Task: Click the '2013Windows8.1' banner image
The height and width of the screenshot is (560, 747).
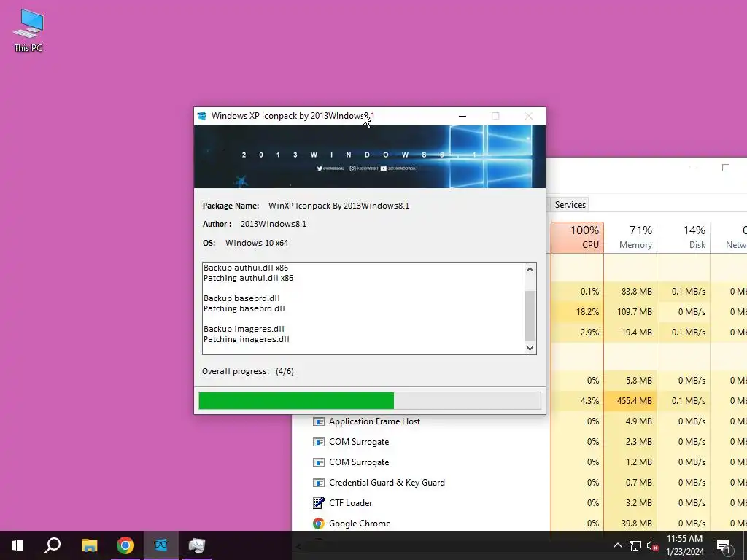Action: 370,157
